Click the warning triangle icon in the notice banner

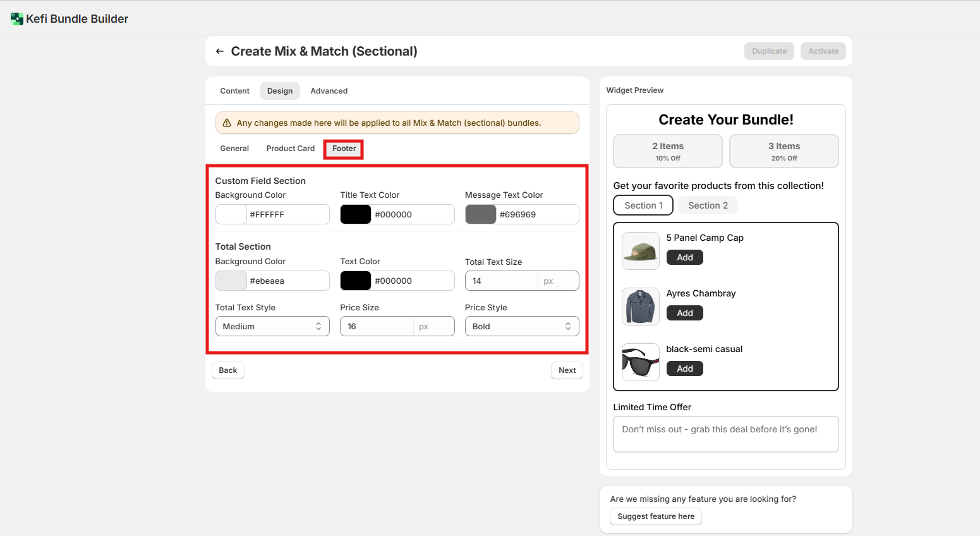tap(227, 123)
